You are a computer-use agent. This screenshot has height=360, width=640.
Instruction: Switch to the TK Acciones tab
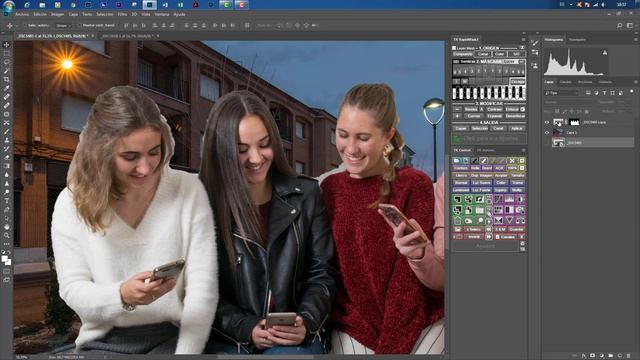pyautogui.click(x=486, y=150)
